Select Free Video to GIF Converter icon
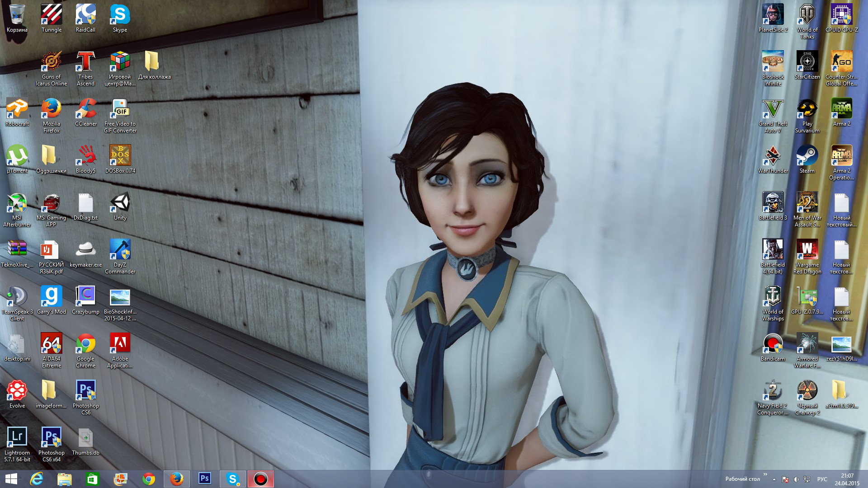The image size is (868, 488). 120,115
